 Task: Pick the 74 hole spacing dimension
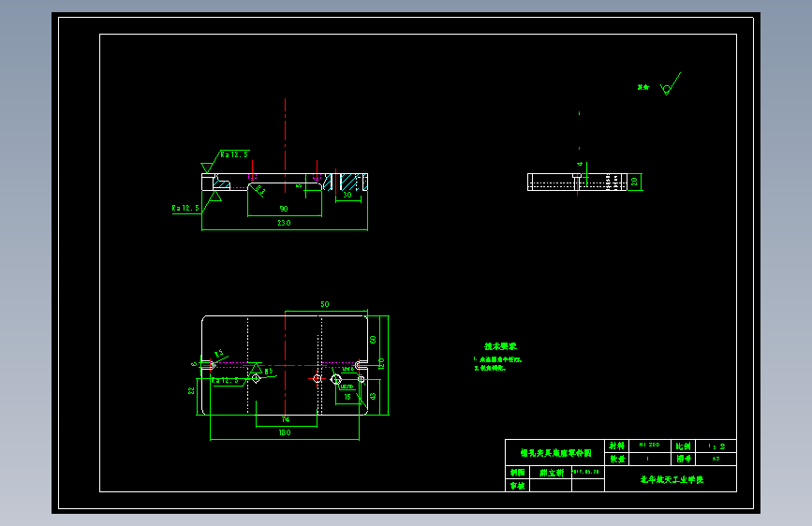(x=286, y=419)
